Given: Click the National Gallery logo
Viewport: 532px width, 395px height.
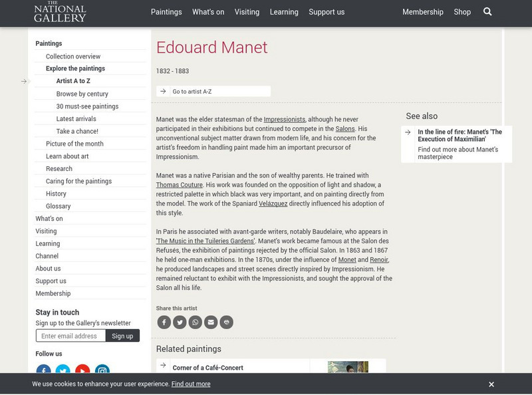Looking at the screenshot, I should tap(60, 11).
